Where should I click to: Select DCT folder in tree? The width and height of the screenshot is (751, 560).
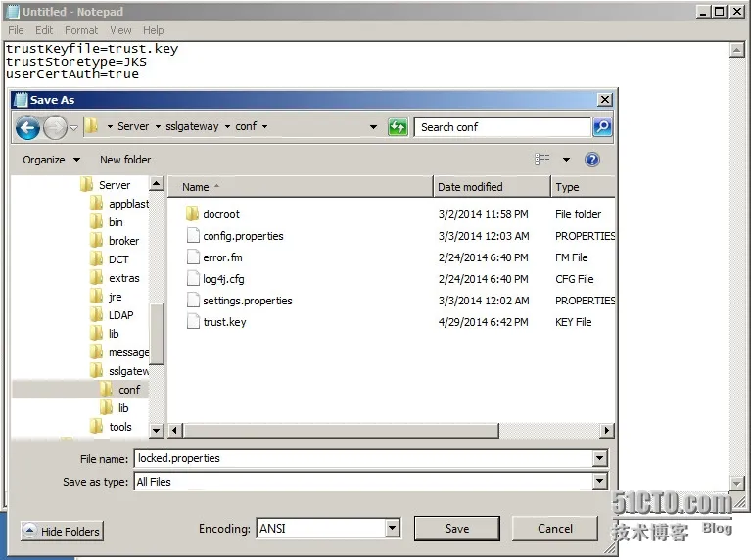110,259
